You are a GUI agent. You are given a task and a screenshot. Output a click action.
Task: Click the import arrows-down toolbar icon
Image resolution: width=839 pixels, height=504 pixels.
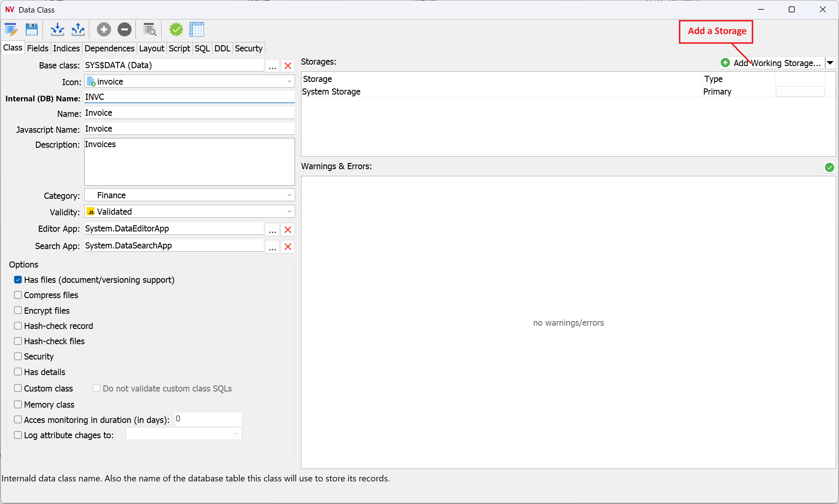(x=57, y=30)
